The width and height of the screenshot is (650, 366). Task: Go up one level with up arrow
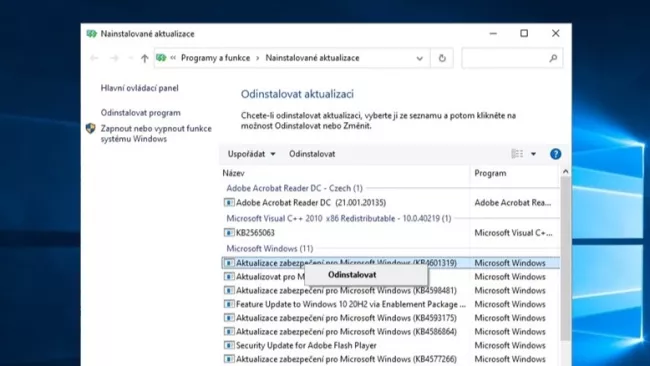point(144,58)
